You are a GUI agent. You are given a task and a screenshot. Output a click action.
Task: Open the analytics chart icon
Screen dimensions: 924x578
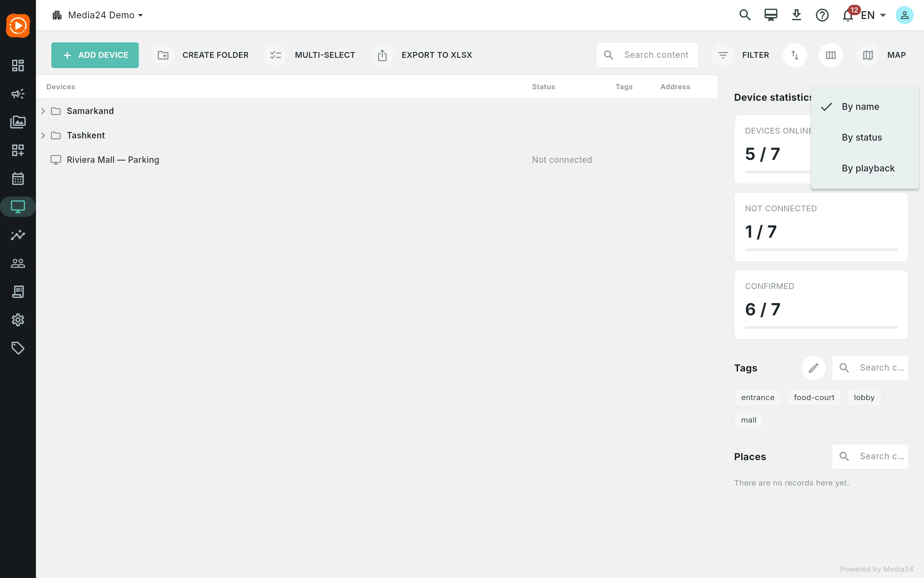[18, 235]
